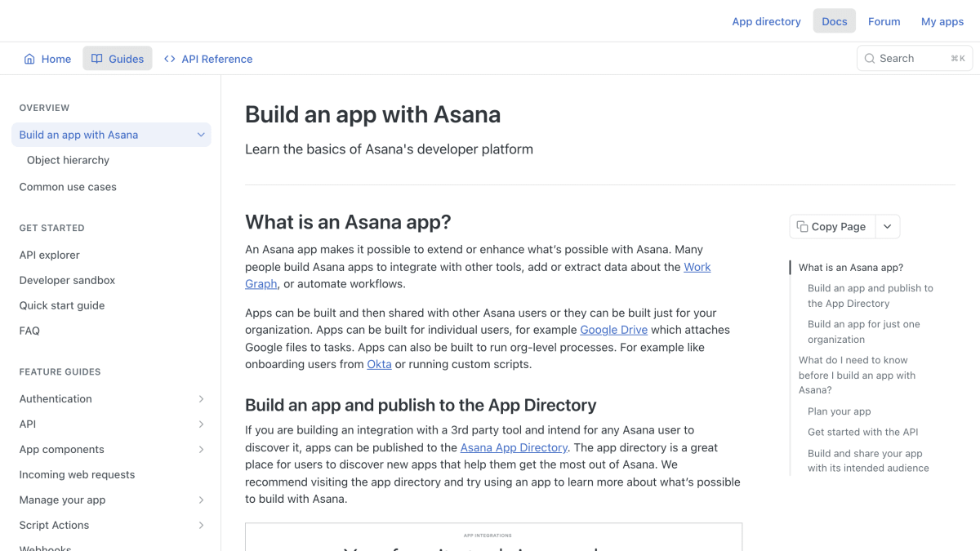
Task: Click the subtitle 'Learn the basics of Asana's developer platform'
Action: 389,149
